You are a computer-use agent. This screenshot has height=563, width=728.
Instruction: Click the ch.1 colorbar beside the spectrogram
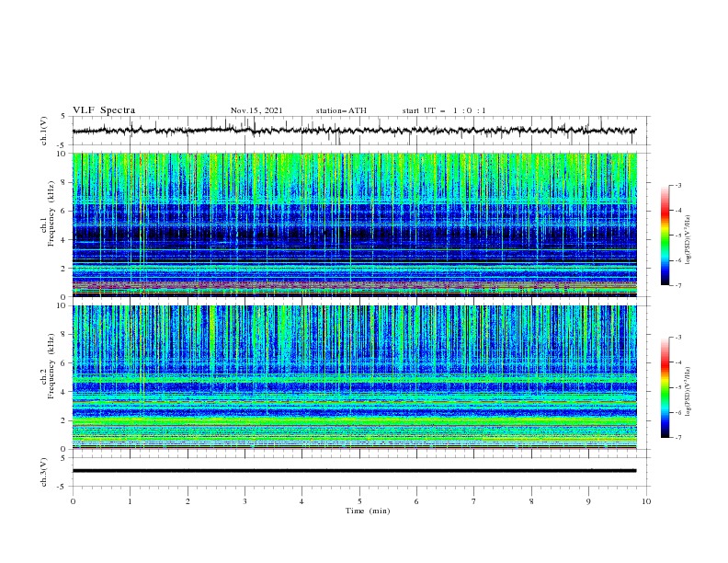tap(665, 236)
